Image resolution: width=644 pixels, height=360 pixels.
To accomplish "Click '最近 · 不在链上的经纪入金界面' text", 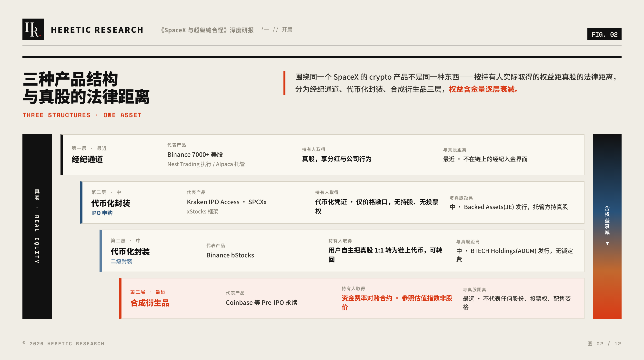I will [x=485, y=159].
